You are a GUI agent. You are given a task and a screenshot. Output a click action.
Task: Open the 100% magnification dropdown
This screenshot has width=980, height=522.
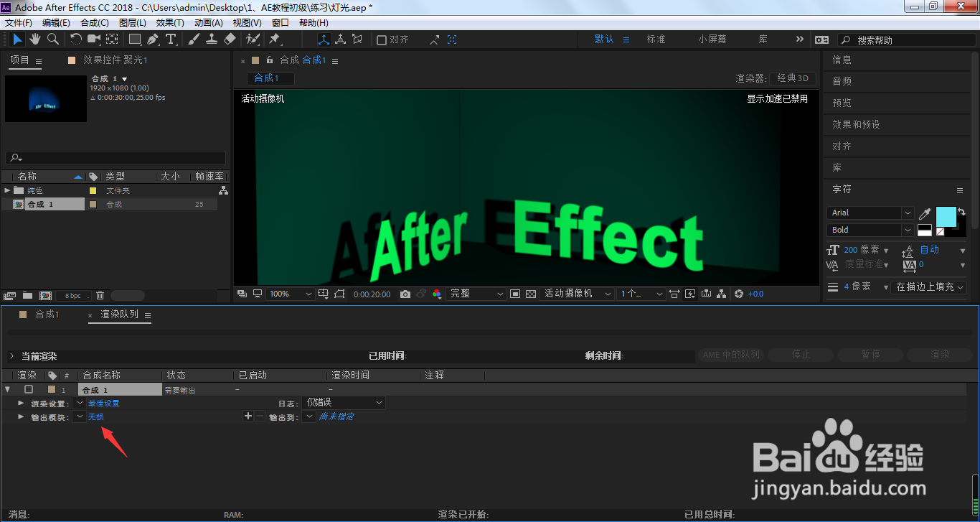coord(291,294)
